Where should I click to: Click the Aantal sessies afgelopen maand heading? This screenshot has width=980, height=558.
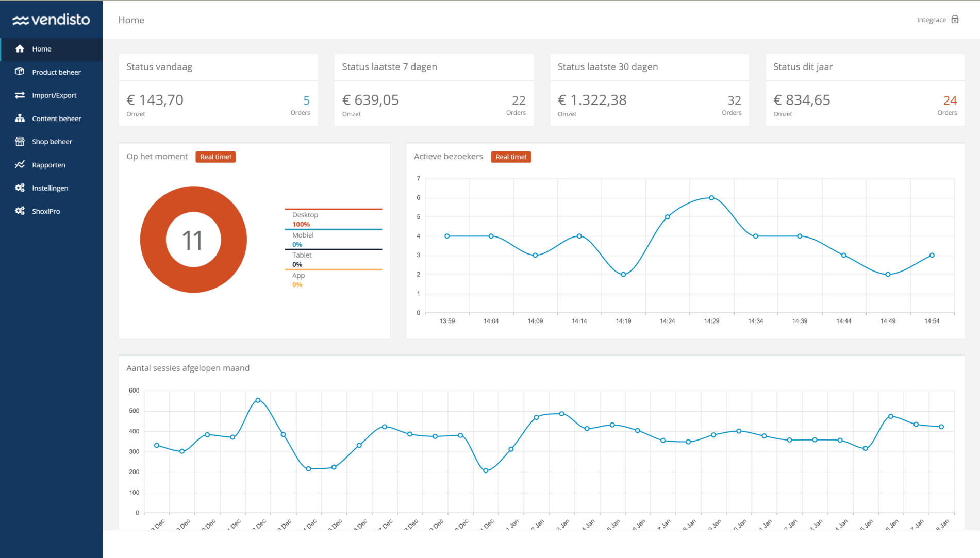[x=188, y=368]
